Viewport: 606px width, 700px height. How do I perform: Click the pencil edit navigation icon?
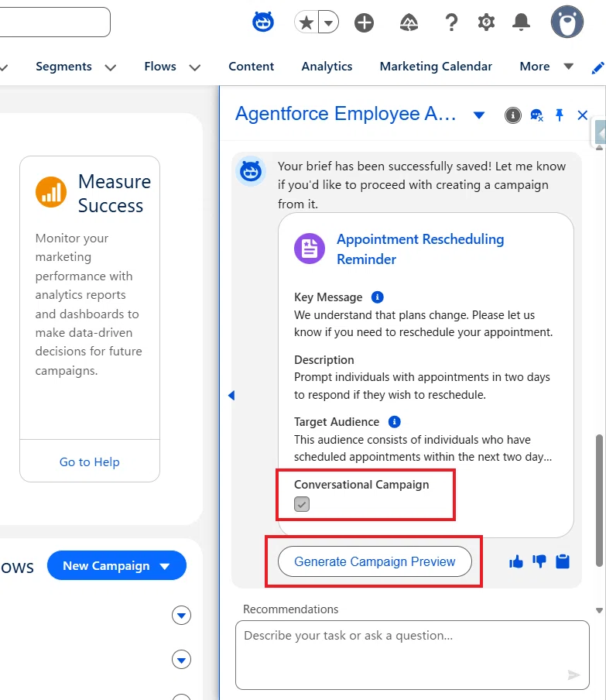pyautogui.click(x=597, y=68)
